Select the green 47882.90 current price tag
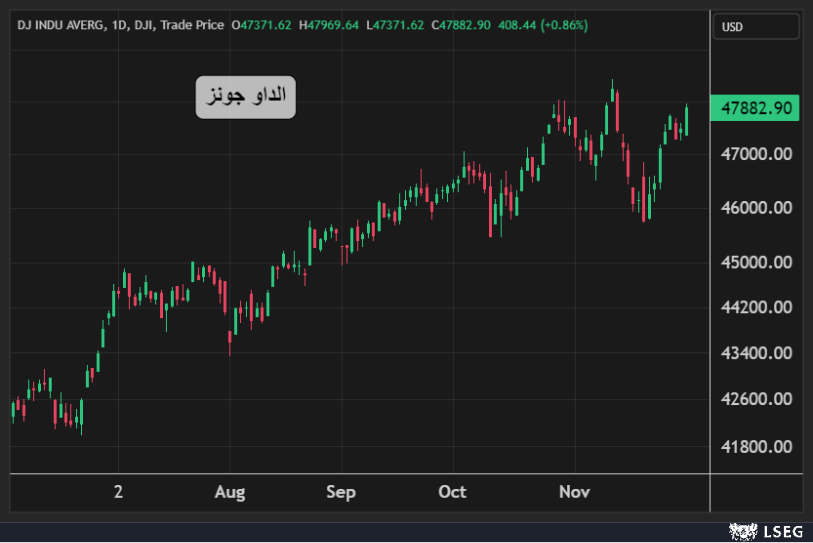 tap(755, 108)
